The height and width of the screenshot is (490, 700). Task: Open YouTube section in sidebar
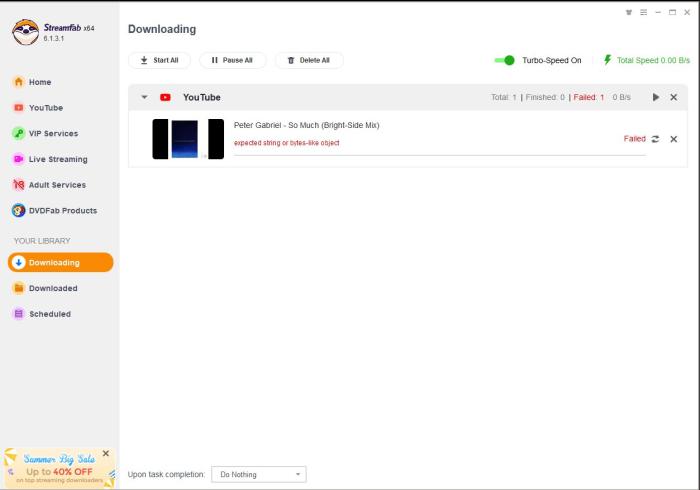[45, 108]
